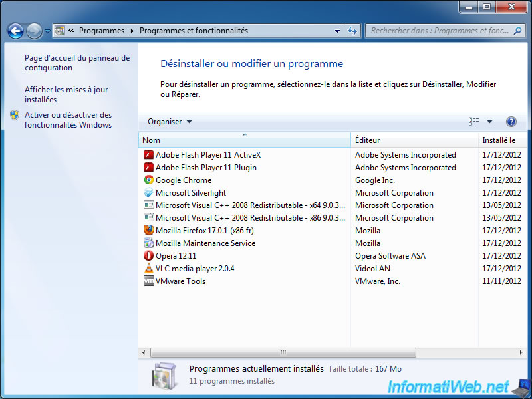
Task: Click the Adobe Flash Player 11 Plugin icon
Action: [148, 168]
